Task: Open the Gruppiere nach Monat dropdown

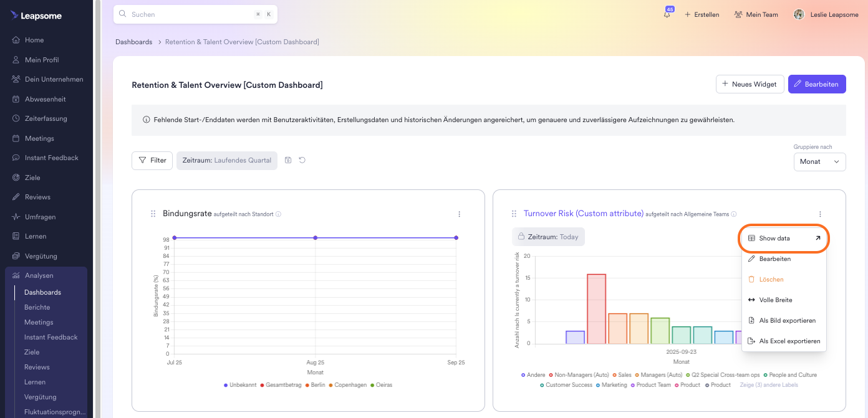Action: 819,161
